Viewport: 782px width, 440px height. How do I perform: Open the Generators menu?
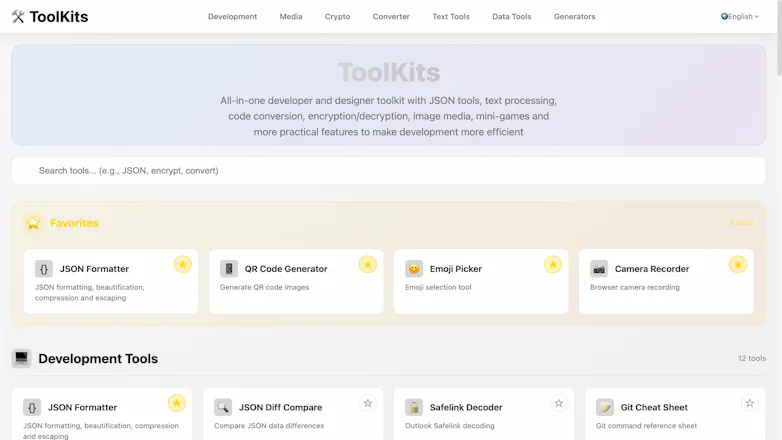pos(575,16)
